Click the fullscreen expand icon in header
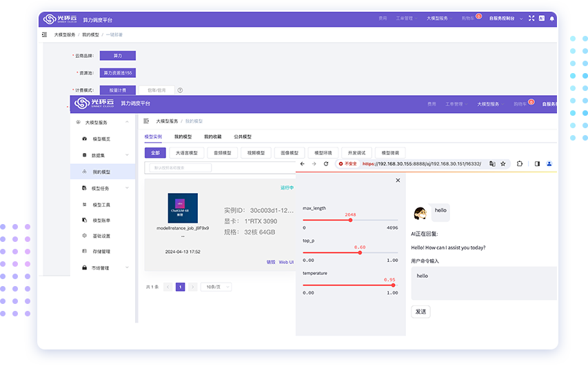Screen dimensions: 588x366 [531, 19]
